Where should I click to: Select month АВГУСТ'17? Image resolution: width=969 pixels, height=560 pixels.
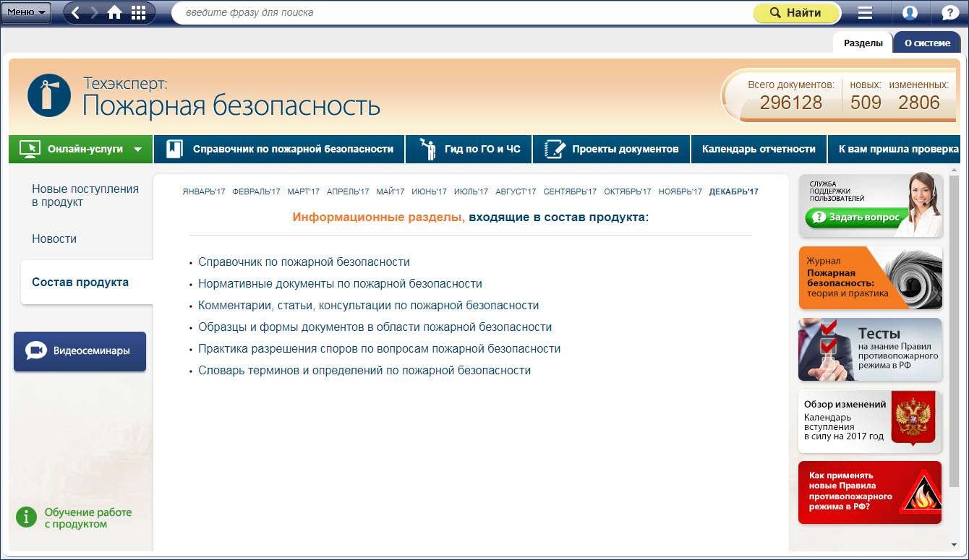[x=516, y=191]
